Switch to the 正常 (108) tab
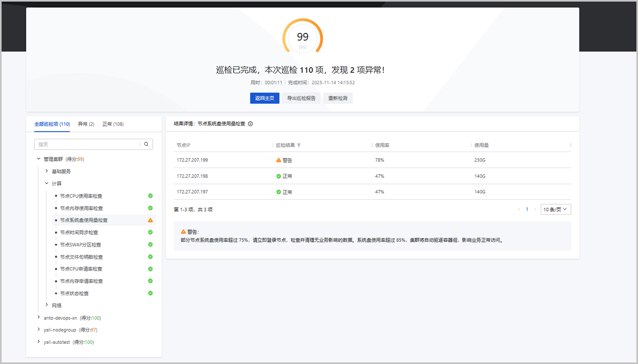The width and height of the screenshot is (638, 364). pos(113,124)
